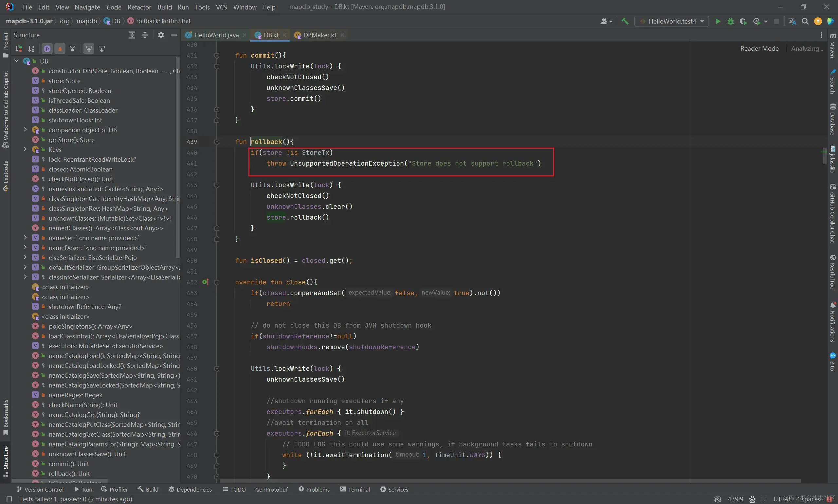The width and height of the screenshot is (838, 504).
Task: Fold the commit() function at line 431
Action: [217, 55]
